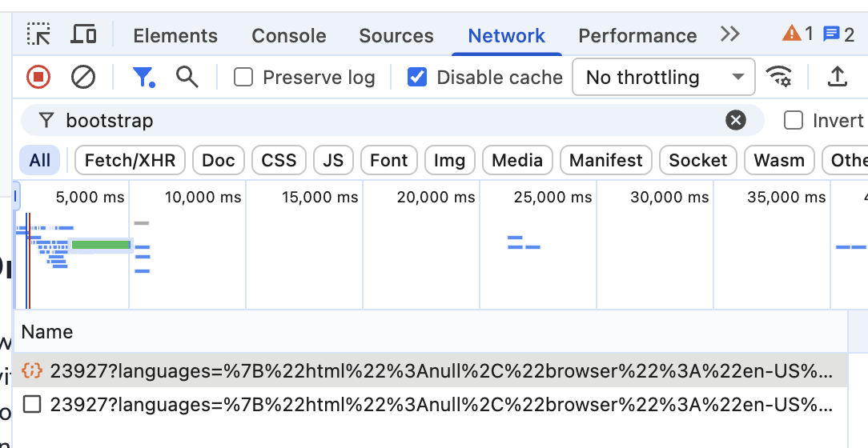Filter requests by CSS type
The width and height of the screenshot is (868, 448).
point(279,160)
